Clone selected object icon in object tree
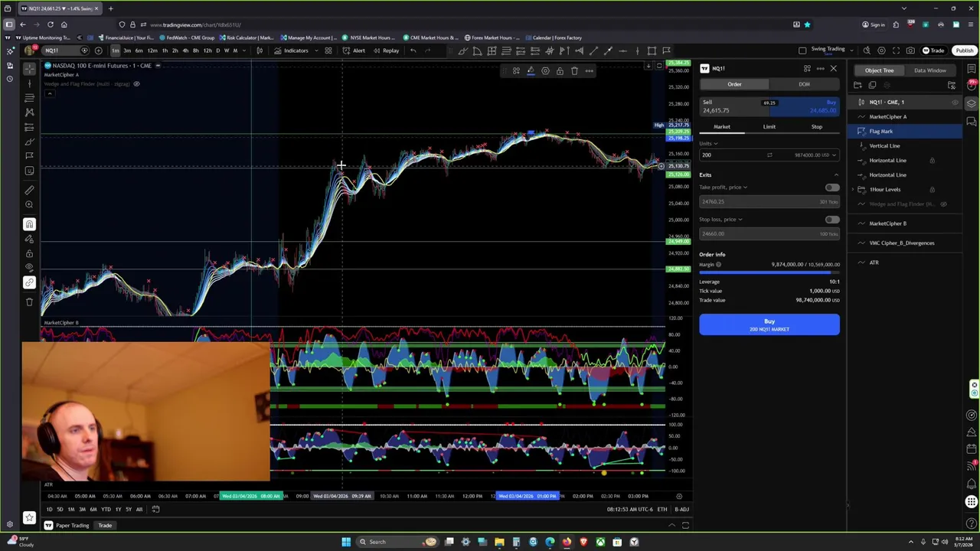This screenshot has height=551, width=980. pos(872,86)
